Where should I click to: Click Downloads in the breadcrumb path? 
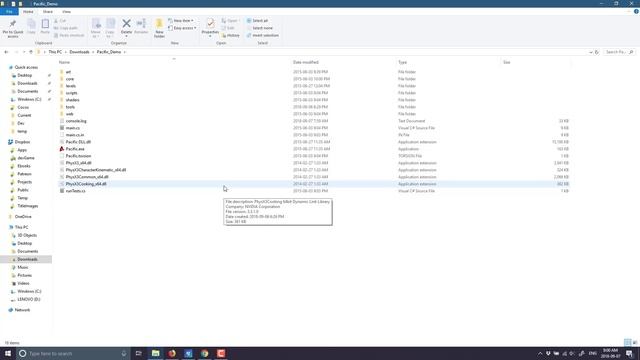[79, 52]
